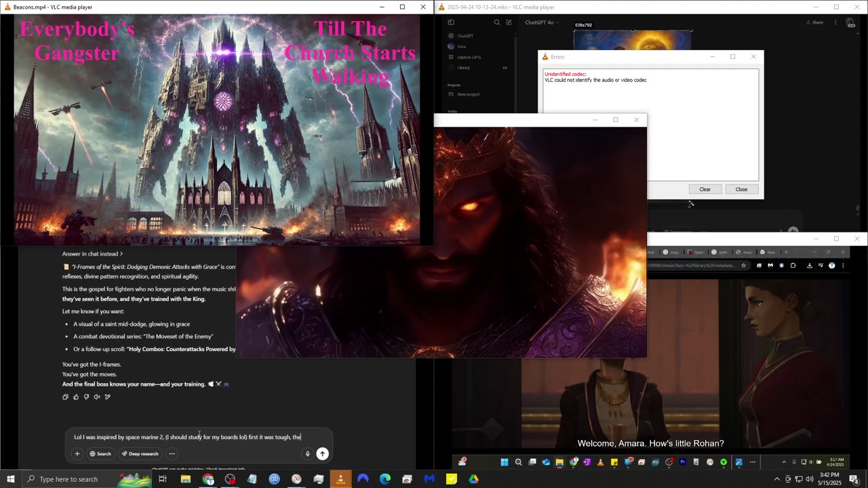
Task: Send the message with the up-arrow button
Action: pyautogui.click(x=322, y=454)
